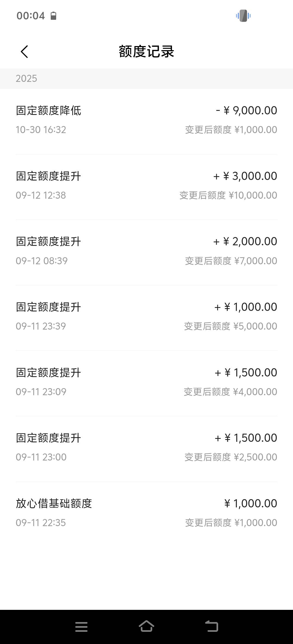
Task: Tap the - ¥9,000.00 amount
Action: pos(246,110)
